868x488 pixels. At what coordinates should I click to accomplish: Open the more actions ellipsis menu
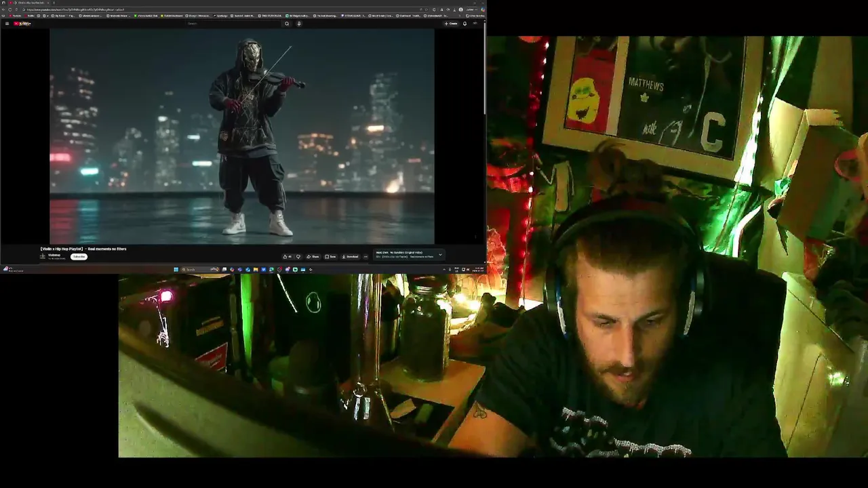(366, 257)
